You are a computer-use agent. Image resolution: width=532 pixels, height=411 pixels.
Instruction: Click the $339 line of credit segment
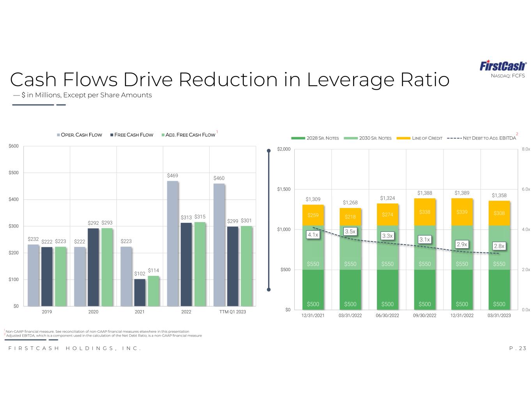click(x=462, y=212)
